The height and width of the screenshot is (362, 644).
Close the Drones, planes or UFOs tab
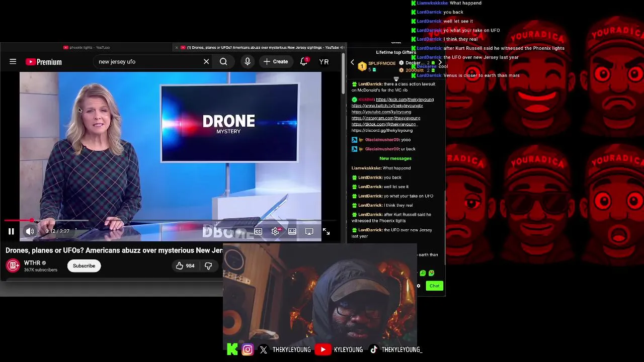click(176, 48)
